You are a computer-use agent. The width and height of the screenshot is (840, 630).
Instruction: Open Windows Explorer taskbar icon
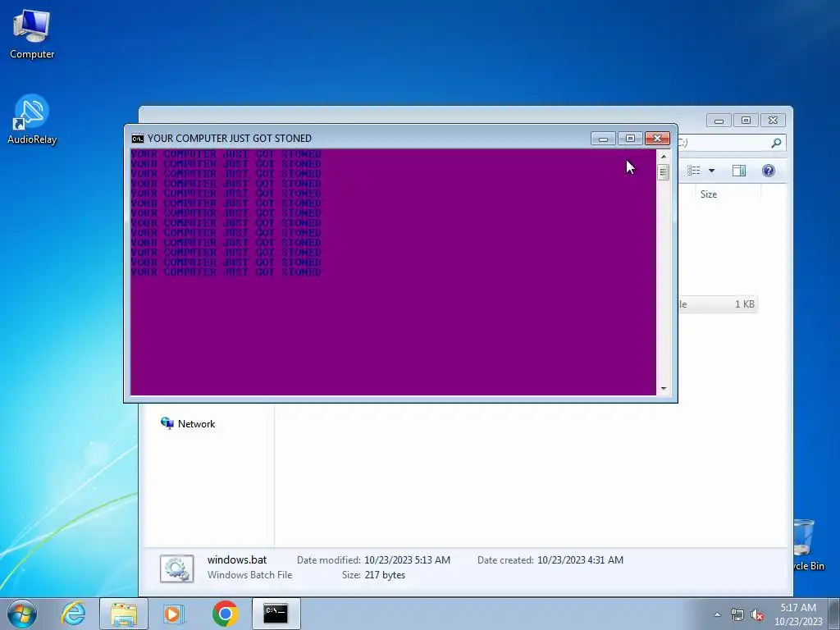(x=124, y=614)
